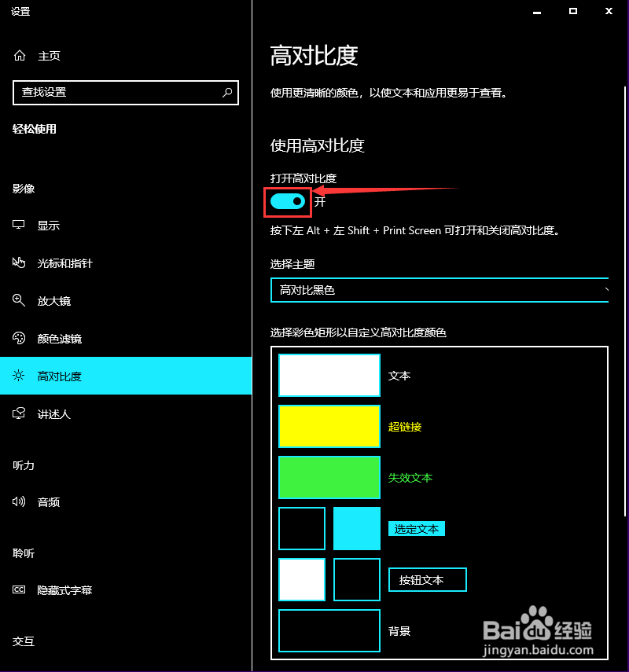
Task: Go to 放大镜 settings
Action: pyautogui.click(x=126, y=300)
